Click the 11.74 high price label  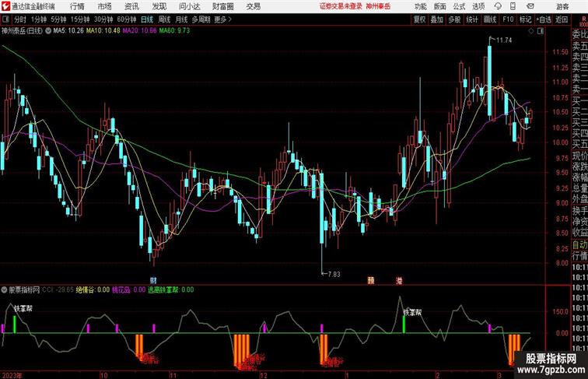504,40
